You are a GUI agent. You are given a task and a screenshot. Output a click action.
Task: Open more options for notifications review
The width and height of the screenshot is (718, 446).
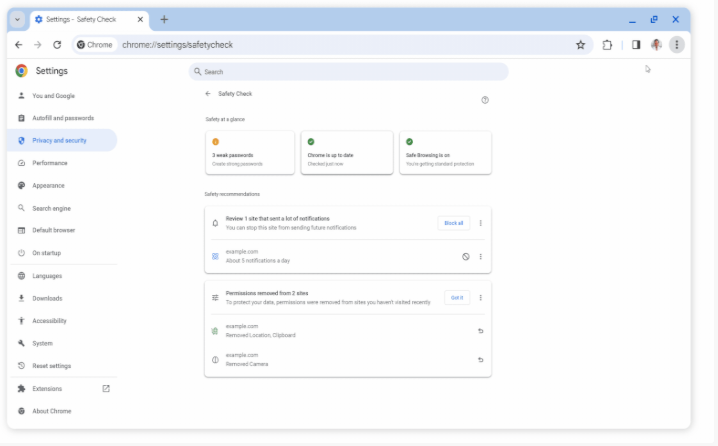click(480, 223)
